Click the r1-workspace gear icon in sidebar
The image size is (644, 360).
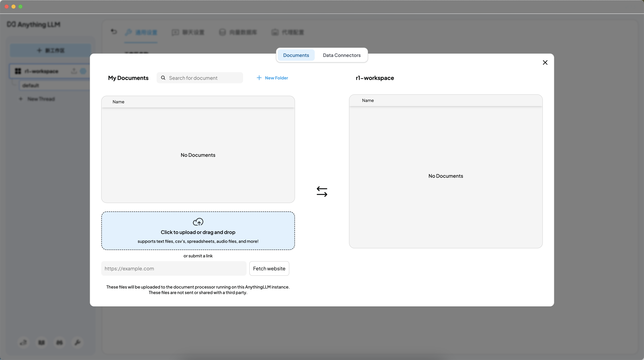(83, 71)
